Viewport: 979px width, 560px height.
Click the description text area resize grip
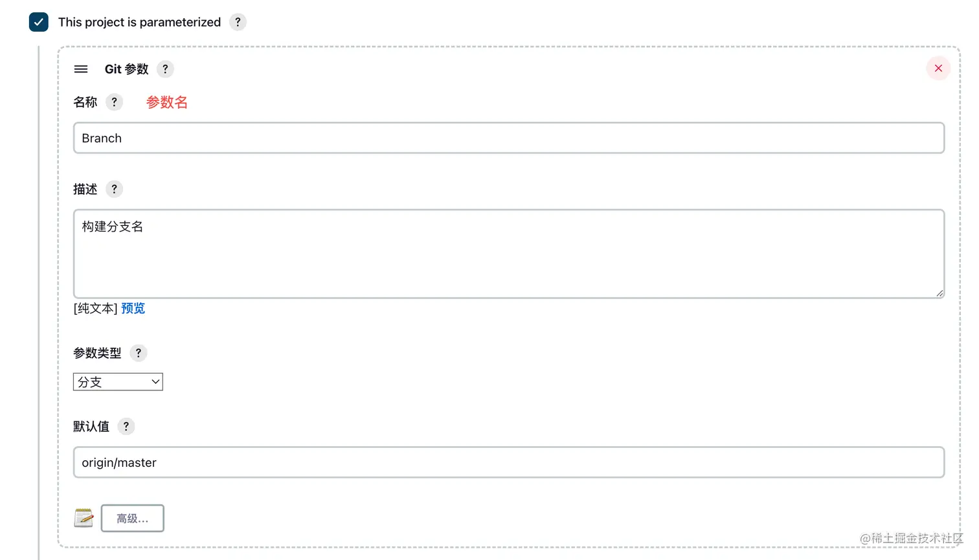[x=940, y=293]
